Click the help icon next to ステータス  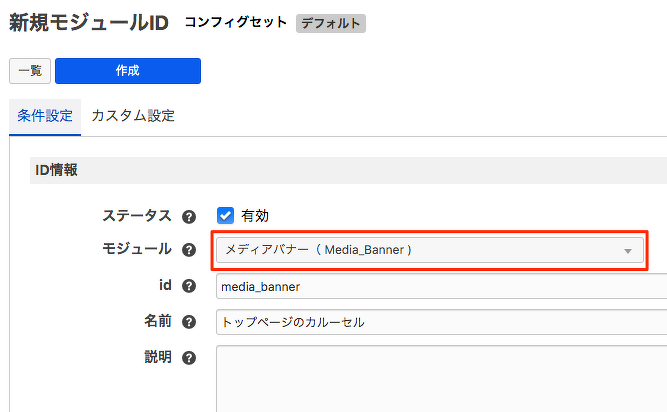(189, 215)
